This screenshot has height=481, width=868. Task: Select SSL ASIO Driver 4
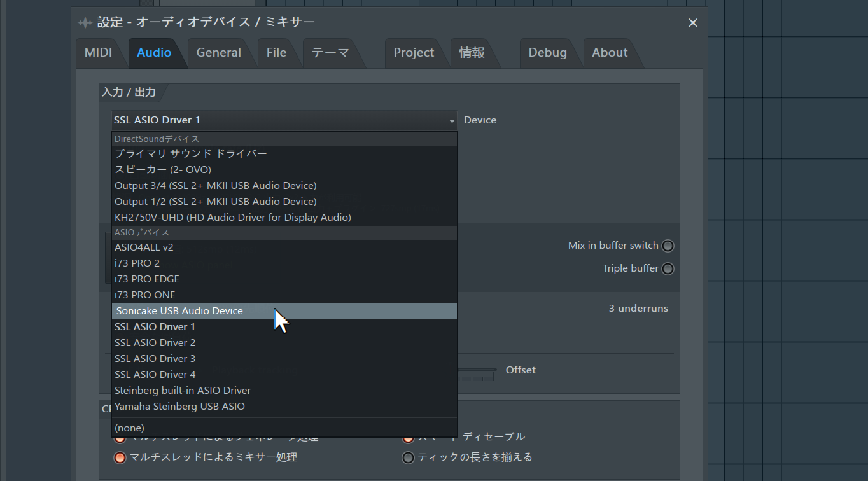284,375
